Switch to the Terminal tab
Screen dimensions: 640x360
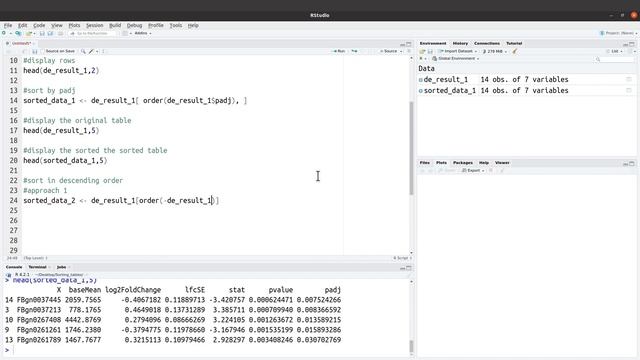(37, 267)
